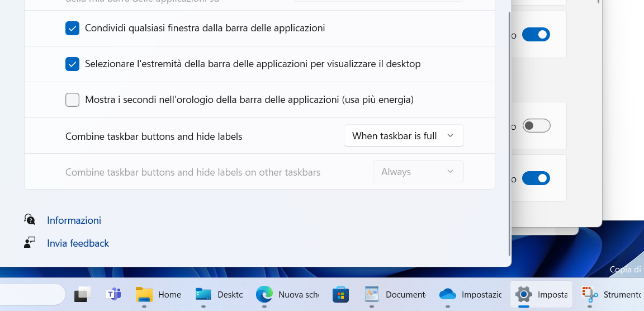Switch to the Documento WordPad taskbar button

(395, 295)
